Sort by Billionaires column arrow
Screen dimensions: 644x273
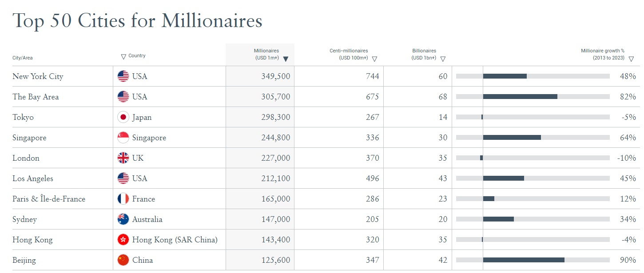(443, 59)
